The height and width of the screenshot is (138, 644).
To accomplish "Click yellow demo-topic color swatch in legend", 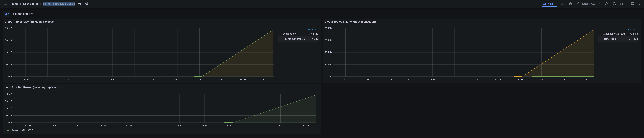I will [x=280, y=34].
